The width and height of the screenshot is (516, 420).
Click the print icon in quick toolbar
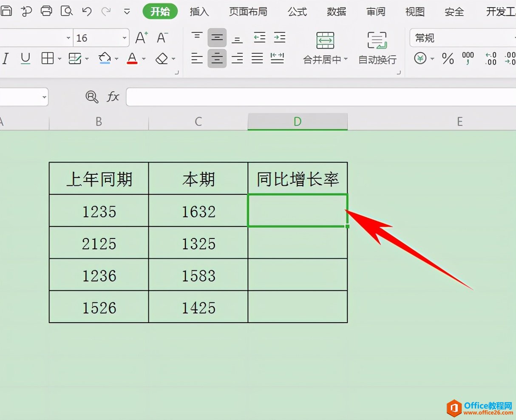pos(46,11)
